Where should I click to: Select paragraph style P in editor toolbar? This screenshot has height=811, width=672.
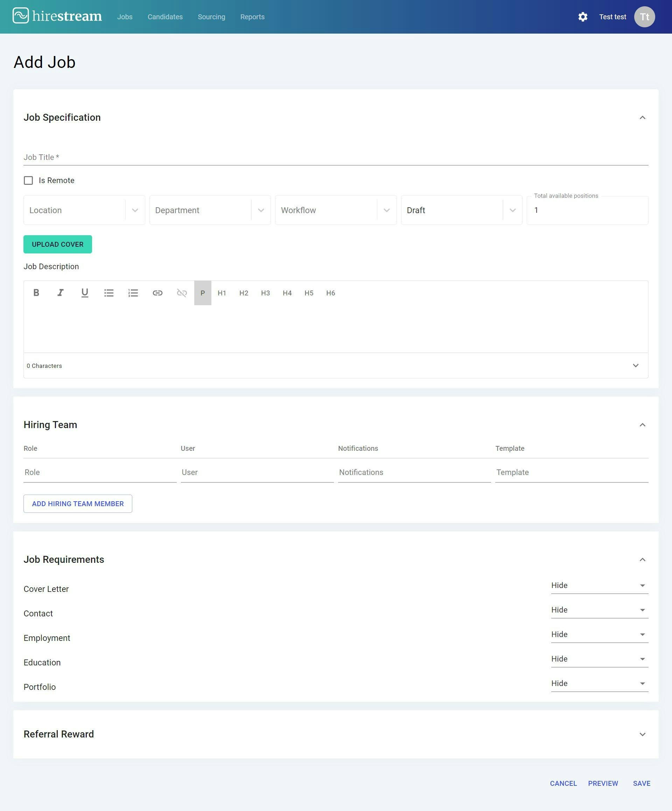pyautogui.click(x=202, y=293)
